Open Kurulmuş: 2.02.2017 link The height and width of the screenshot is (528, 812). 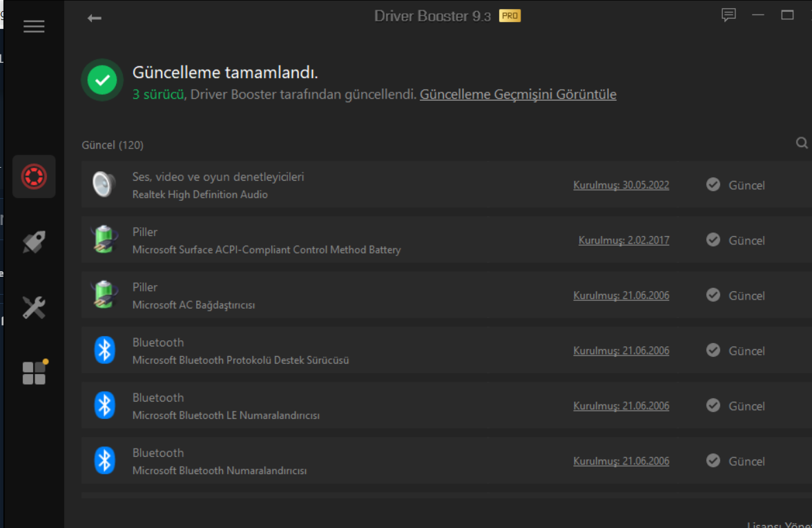[x=623, y=240]
